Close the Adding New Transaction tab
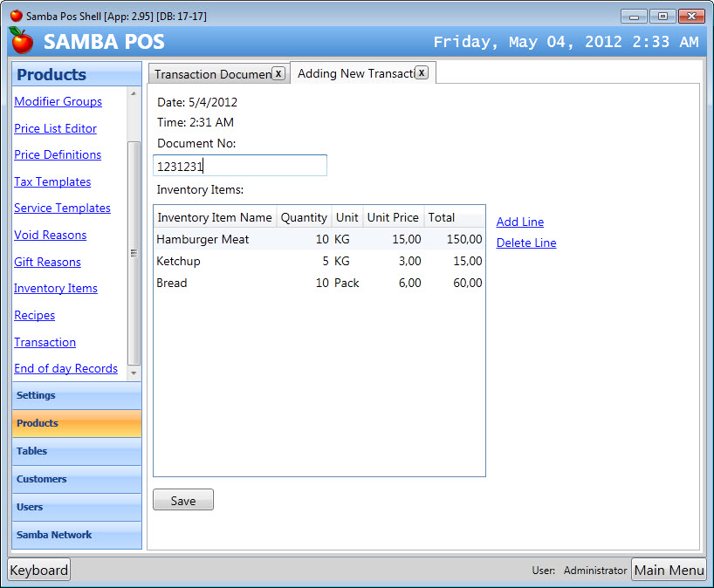The height and width of the screenshot is (588, 714). point(422,72)
